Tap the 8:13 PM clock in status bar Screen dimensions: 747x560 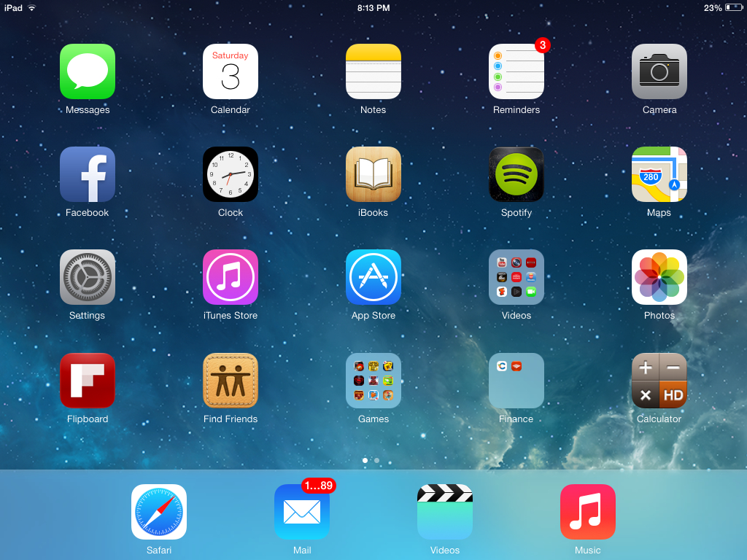[373, 7]
